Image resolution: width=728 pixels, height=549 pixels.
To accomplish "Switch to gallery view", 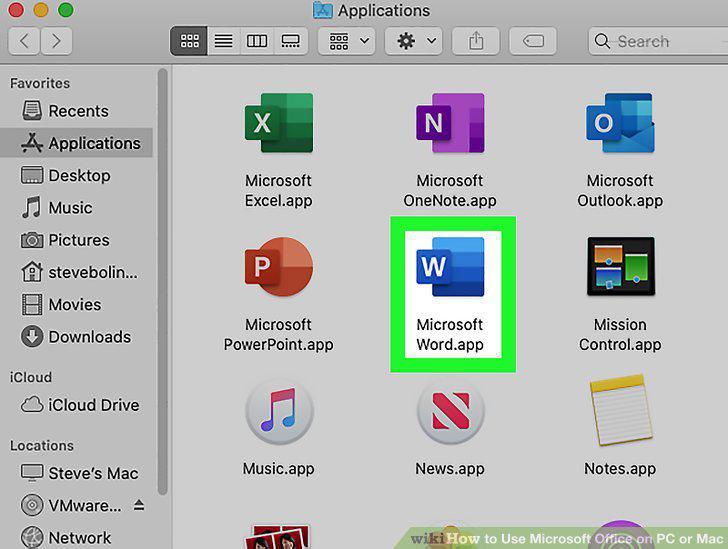I will [291, 41].
